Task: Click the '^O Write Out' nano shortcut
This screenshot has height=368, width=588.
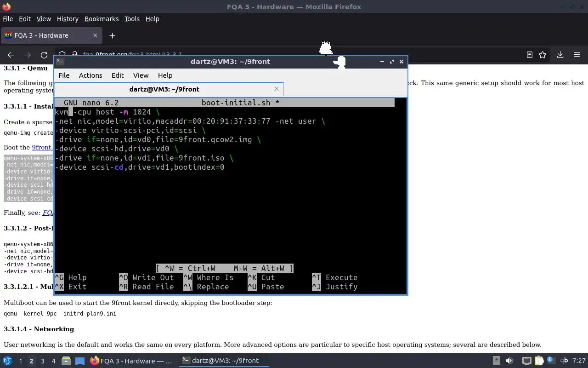Action: pos(147,277)
